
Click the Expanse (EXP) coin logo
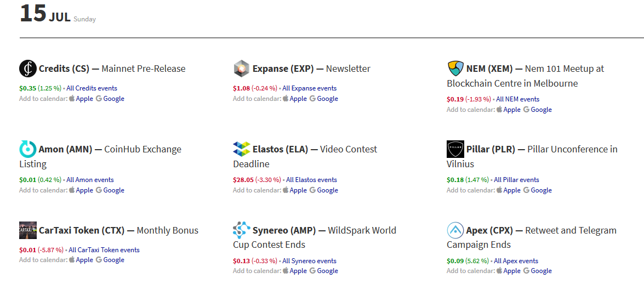click(x=242, y=69)
